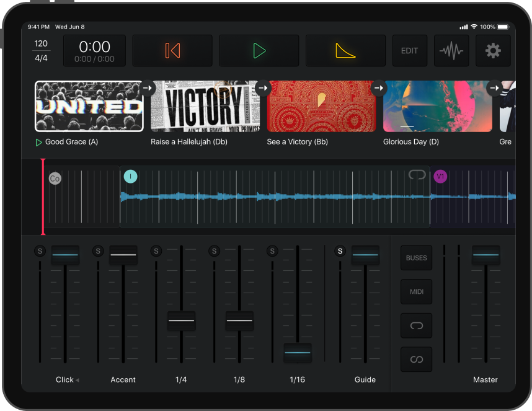The width and height of the screenshot is (532, 411).
Task: Open the 120 tempo setting
Action: coord(41,43)
